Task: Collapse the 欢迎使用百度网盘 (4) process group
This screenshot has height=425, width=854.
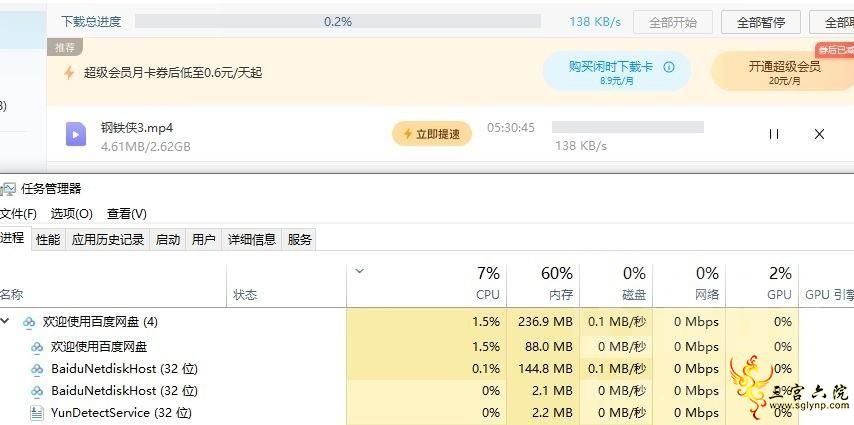Action: [5, 321]
